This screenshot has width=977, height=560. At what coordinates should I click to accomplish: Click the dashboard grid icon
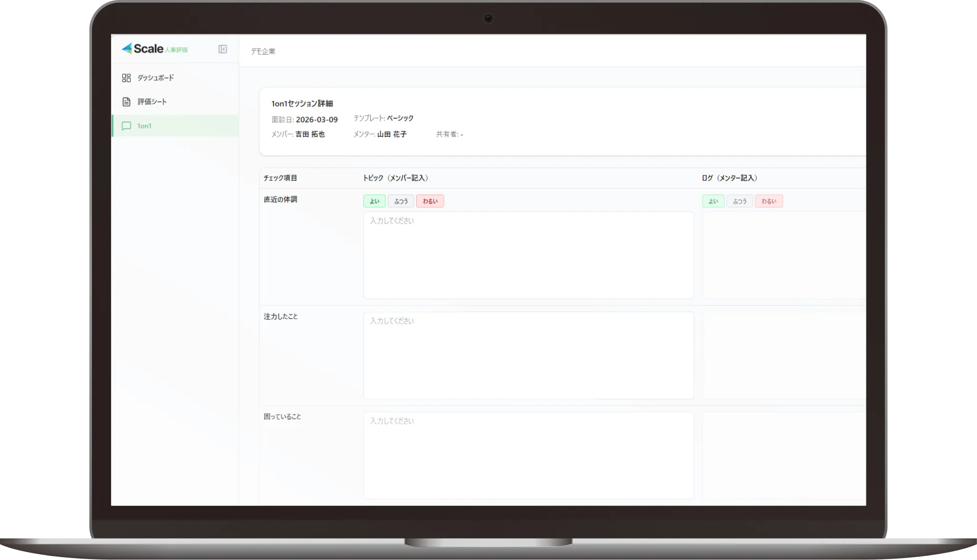126,78
